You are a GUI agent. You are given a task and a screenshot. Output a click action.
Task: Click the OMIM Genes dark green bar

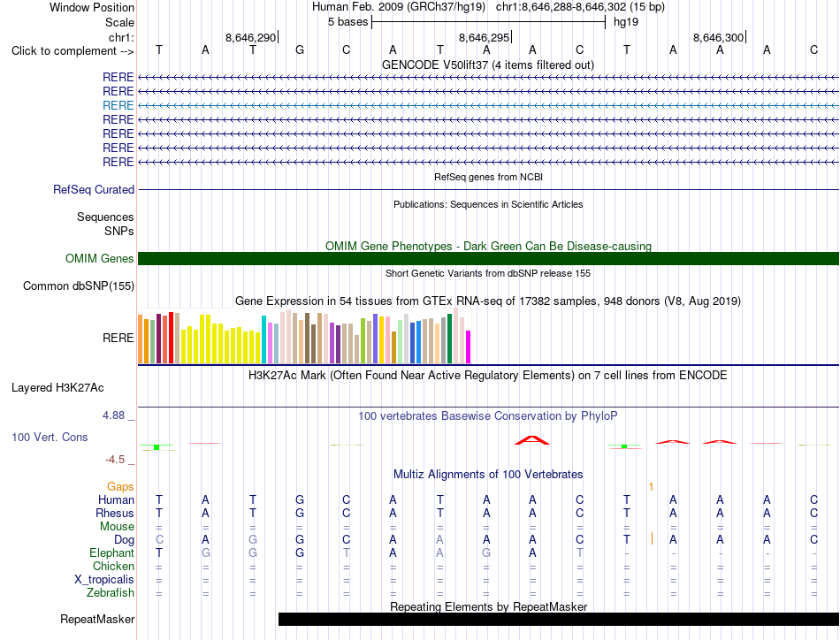[488, 258]
